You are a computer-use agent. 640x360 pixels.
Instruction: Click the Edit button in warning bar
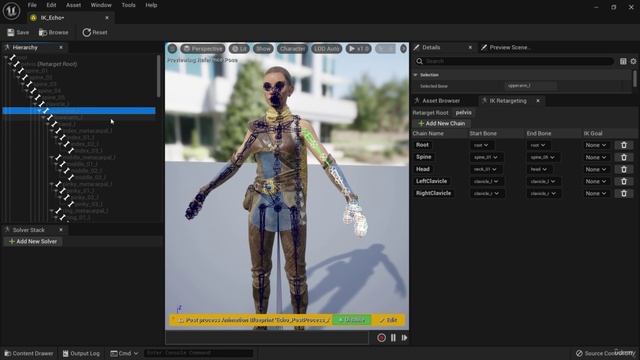point(388,320)
